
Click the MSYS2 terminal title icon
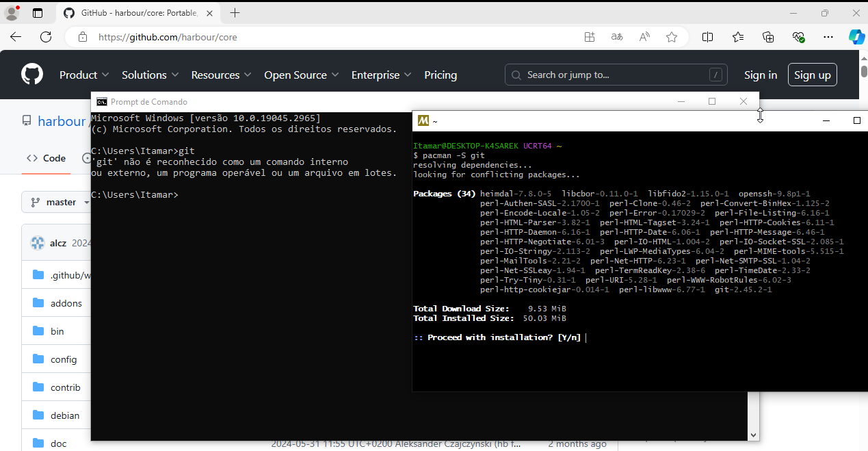423,120
